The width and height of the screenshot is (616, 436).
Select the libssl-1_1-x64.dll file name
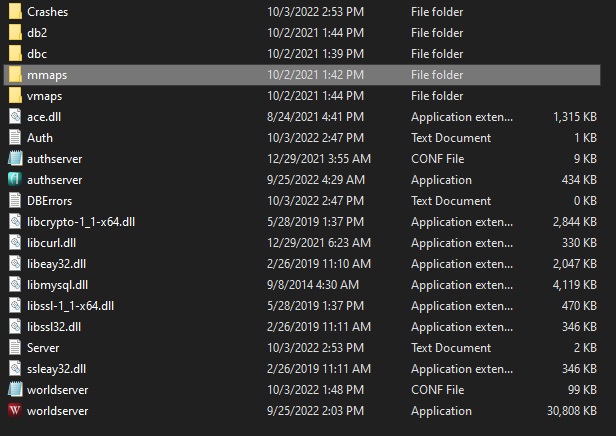point(70,306)
